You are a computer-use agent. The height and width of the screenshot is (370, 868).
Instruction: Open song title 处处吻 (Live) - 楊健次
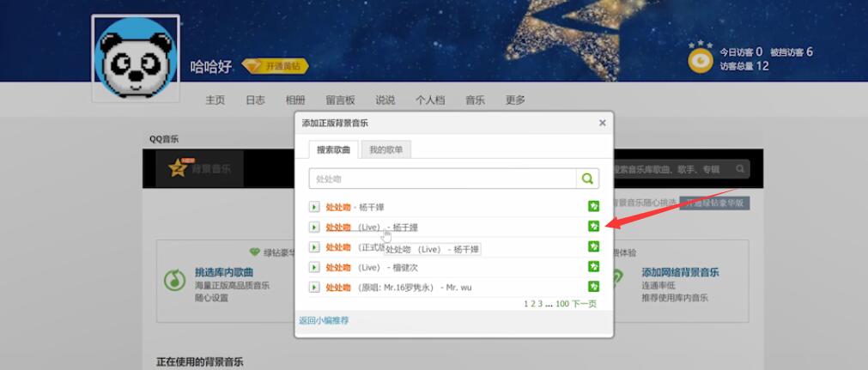(372, 267)
